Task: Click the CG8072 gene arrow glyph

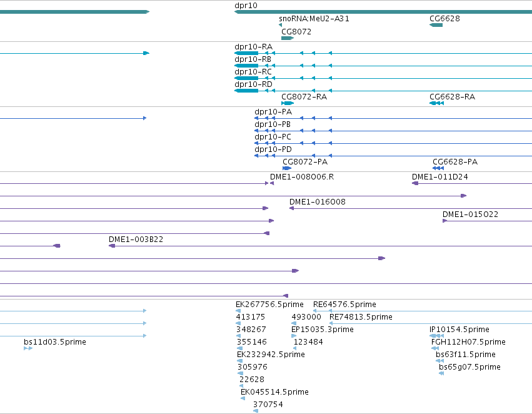Action: pos(288,38)
